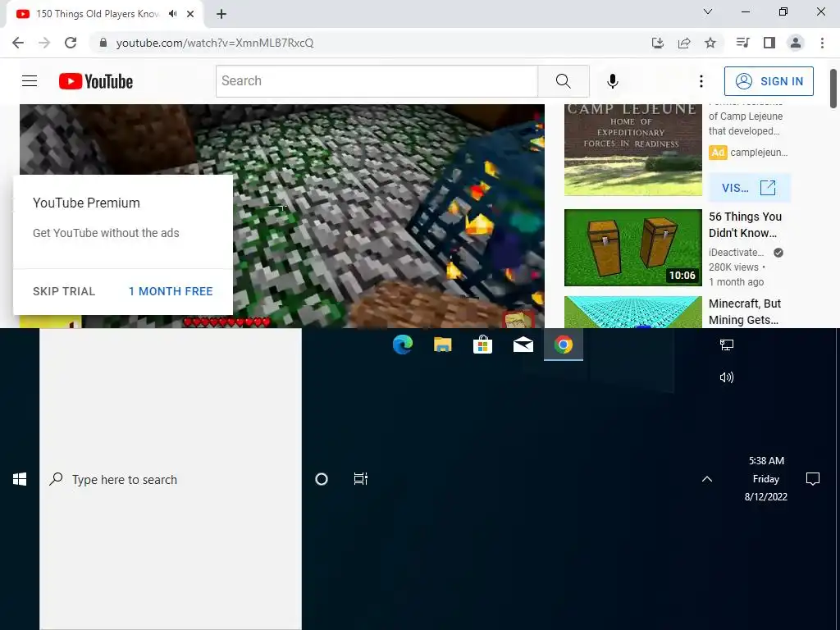
Task: Click SKIP TRIAL
Action: 64,291
